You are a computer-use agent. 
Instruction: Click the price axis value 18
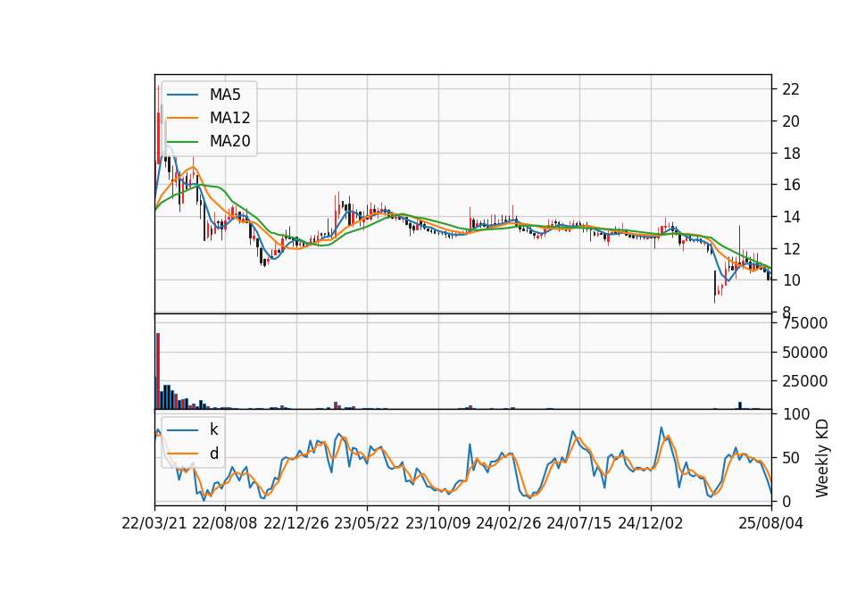pyautogui.click(x=791, y=154)
